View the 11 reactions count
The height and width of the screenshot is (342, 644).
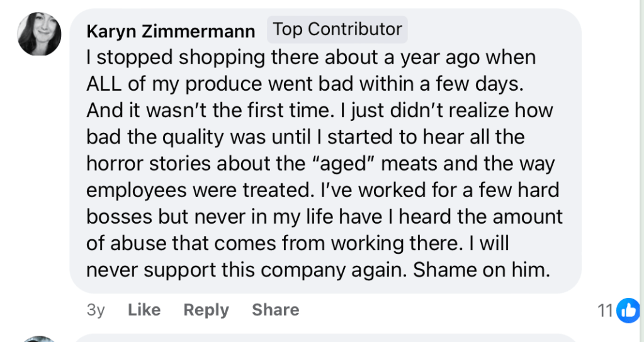pyautogui.click(x=605, y=310)
